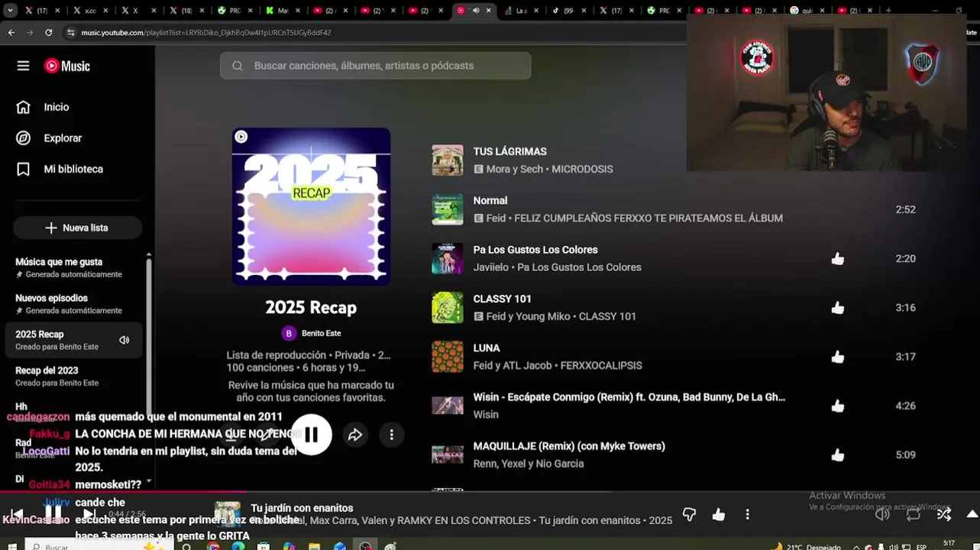
Task: Mute volume in player bar
Action: pos(882,514)
